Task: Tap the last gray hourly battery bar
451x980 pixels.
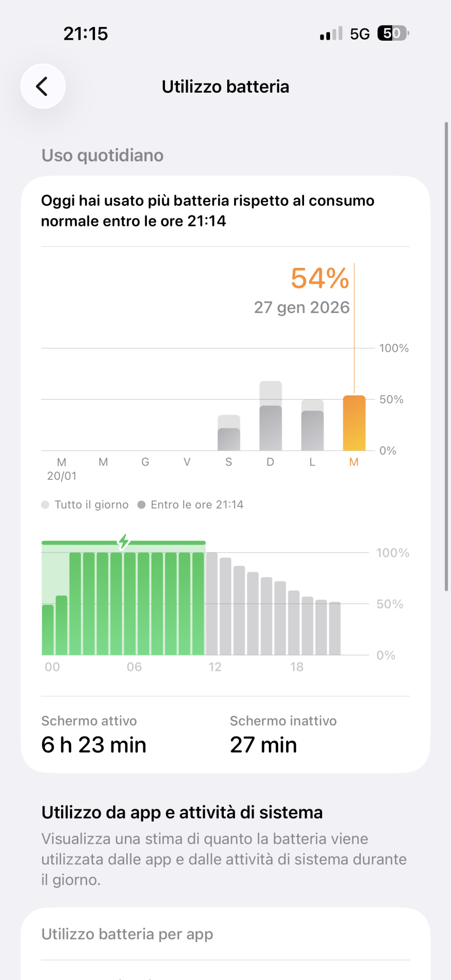Action: point(335,628)
